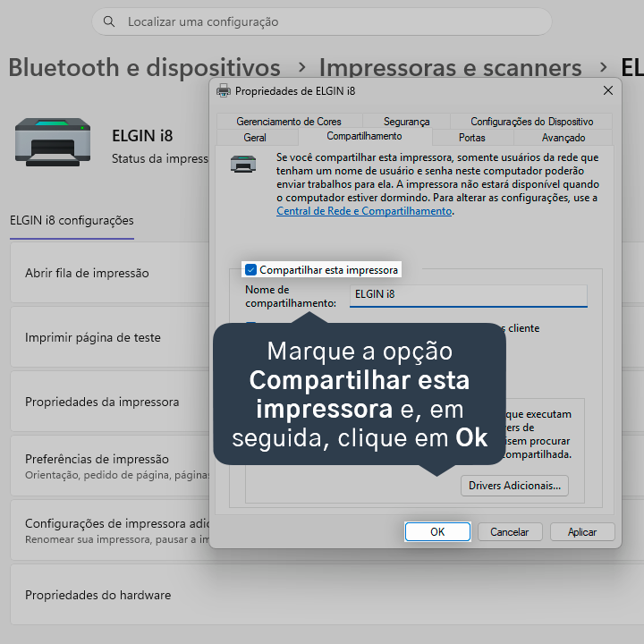The width and height of the screenshot is (644, 644).
Task: Click Imprimir página de teste
Action: [x=110, y=337]
